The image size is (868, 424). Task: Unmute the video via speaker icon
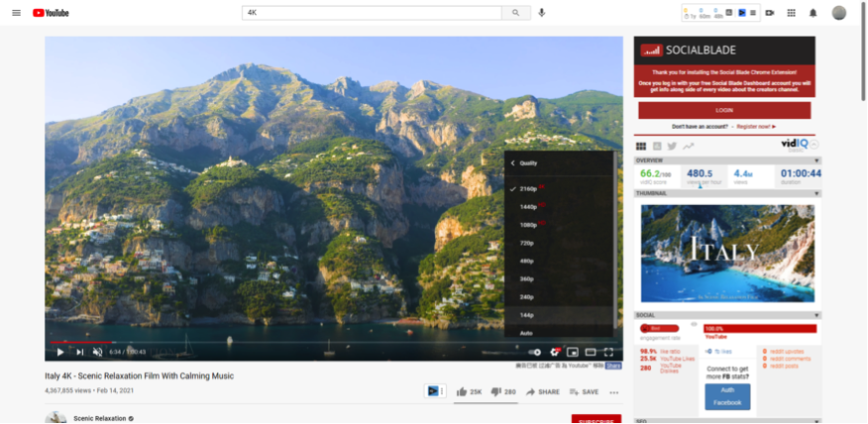point(97,352)
